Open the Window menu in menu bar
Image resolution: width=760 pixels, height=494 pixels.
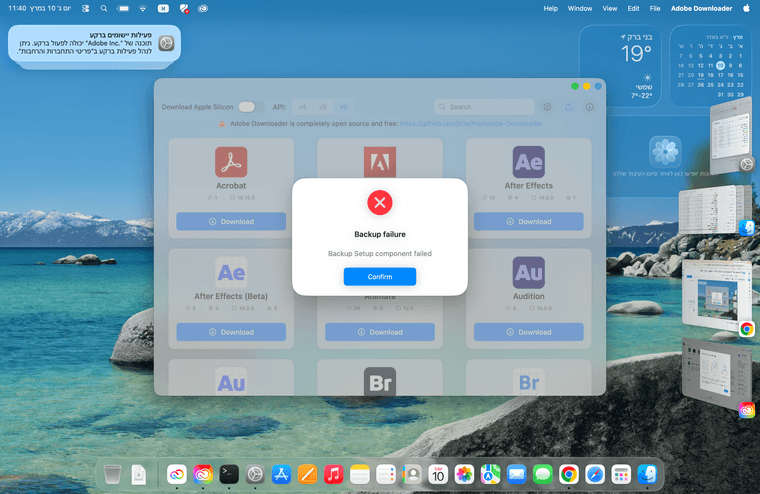pos(579,8)
